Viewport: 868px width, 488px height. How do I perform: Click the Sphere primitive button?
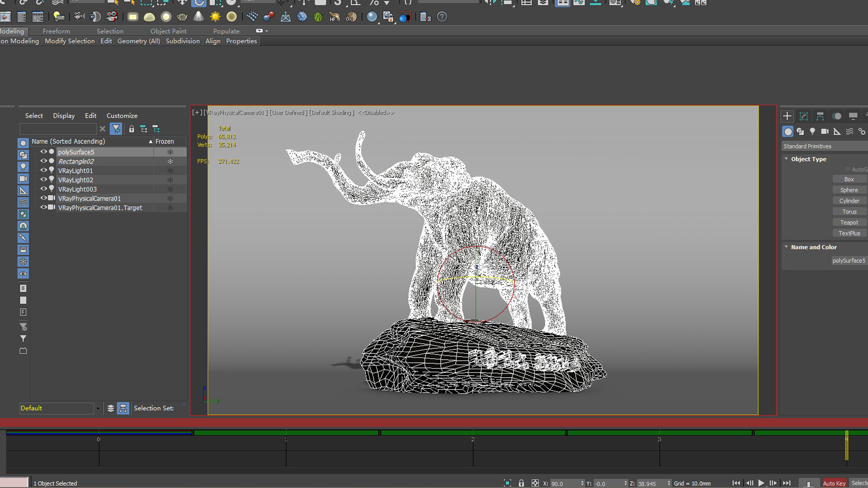(849, 190)
